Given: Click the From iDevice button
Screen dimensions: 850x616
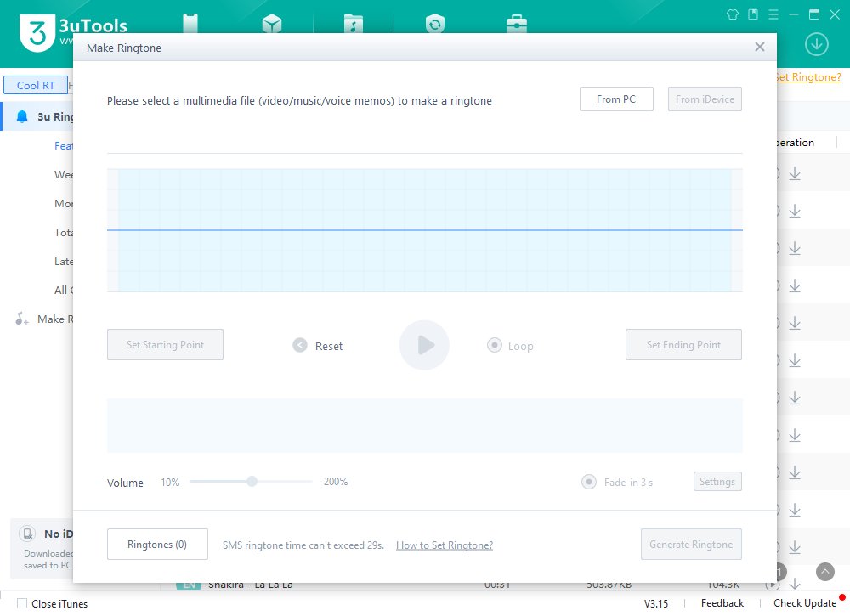Looking at the screenshot, I should pyautogui.click(x=705, y=99).
